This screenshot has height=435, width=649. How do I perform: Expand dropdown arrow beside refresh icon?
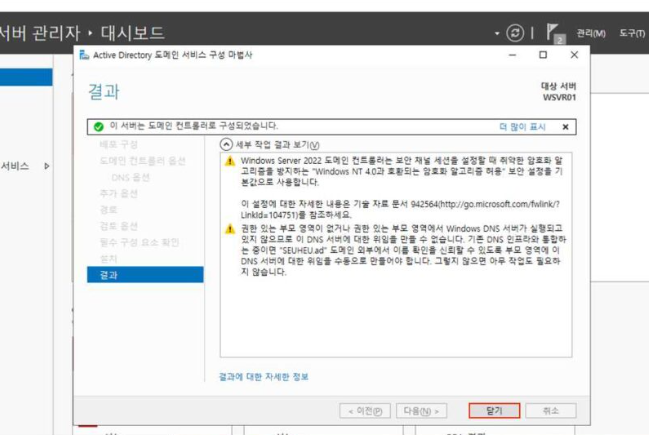tap(497, 34)
